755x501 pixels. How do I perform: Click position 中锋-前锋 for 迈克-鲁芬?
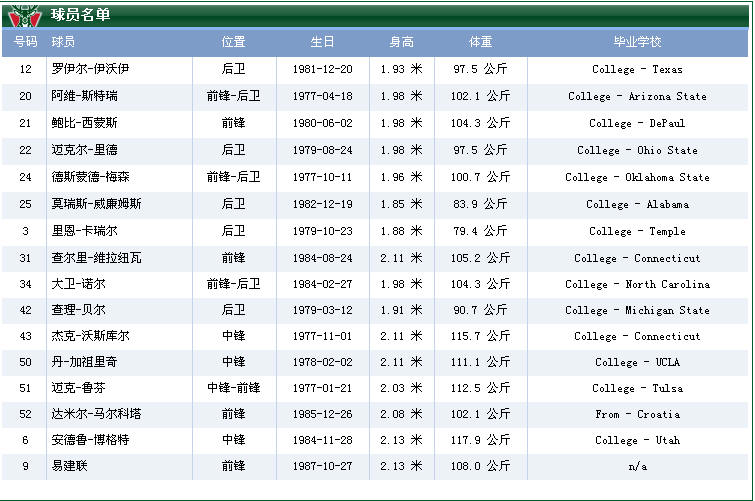(234, 388)
